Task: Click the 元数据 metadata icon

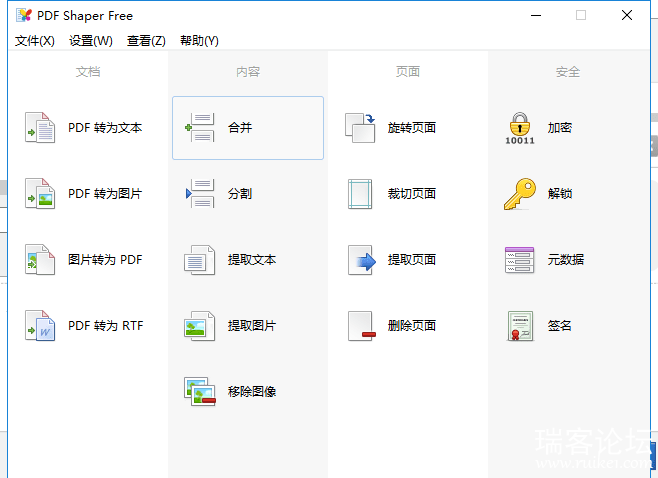Action: [520, 260]
